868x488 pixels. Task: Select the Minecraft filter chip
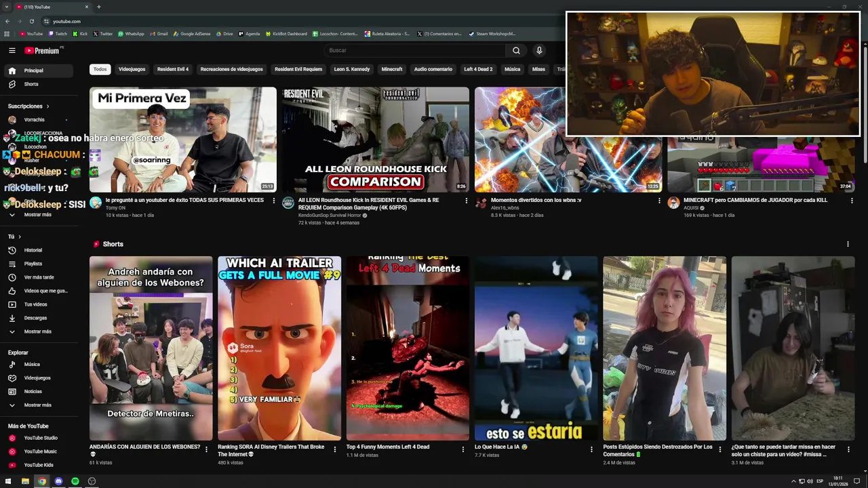pos(392,69)
